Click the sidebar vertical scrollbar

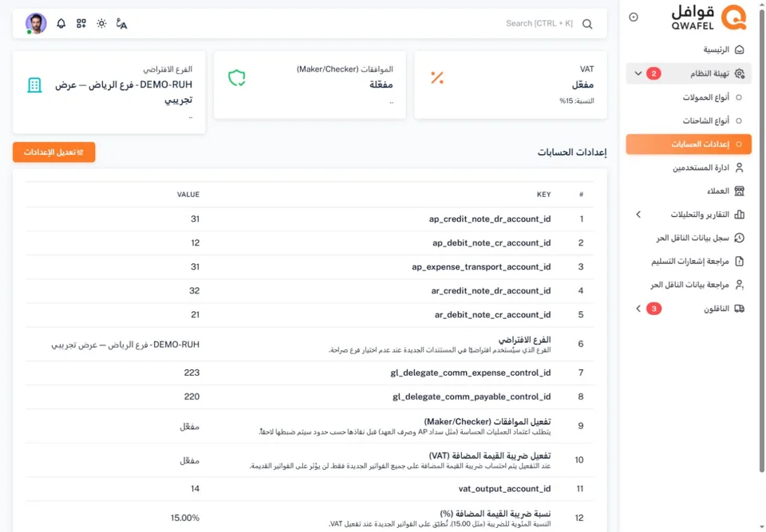click(761, 239)
